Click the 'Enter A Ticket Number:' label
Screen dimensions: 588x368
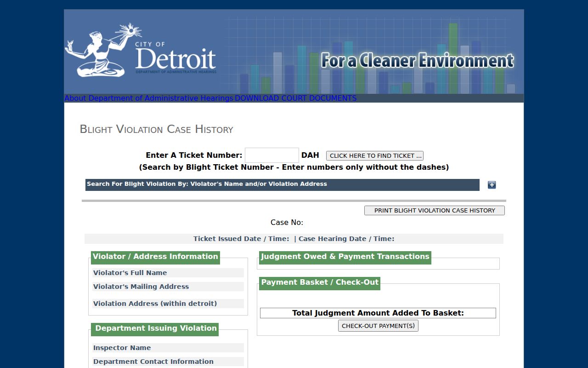click(x=194, y=155)
